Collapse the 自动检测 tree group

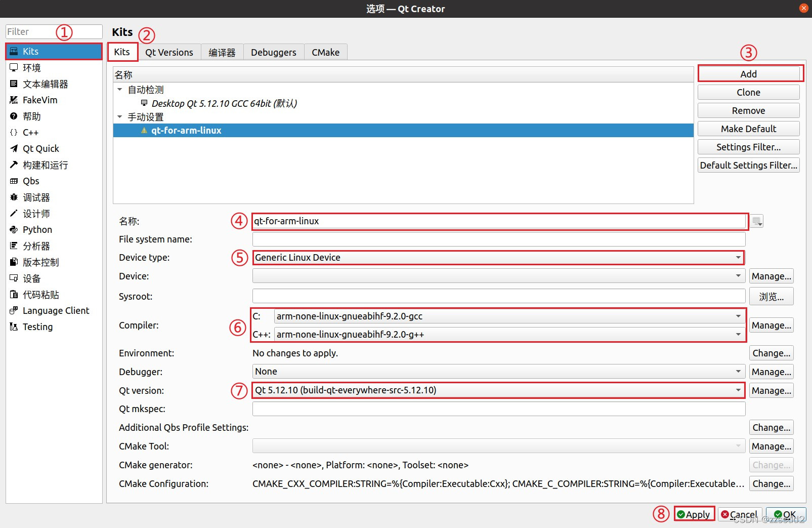120,90
